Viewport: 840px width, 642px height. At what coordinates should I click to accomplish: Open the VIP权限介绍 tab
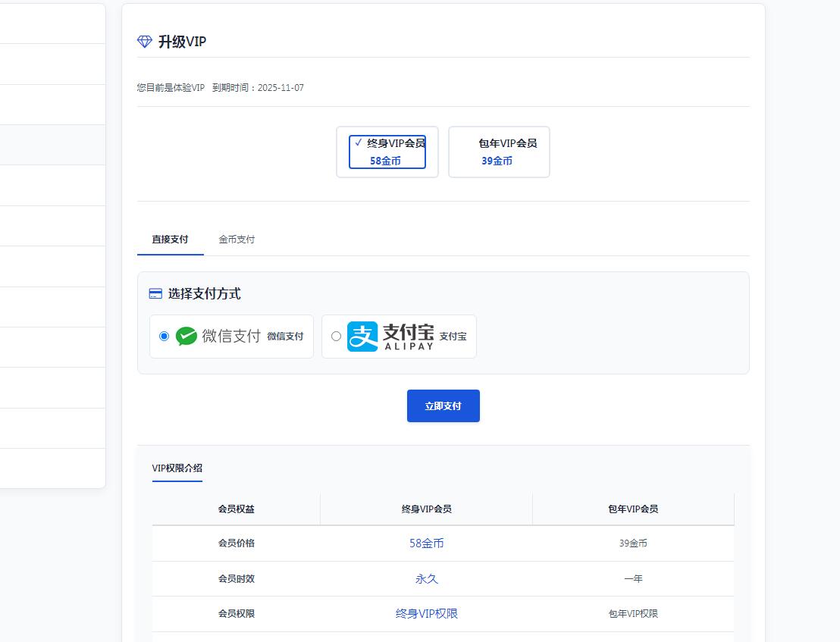(177, 468)
